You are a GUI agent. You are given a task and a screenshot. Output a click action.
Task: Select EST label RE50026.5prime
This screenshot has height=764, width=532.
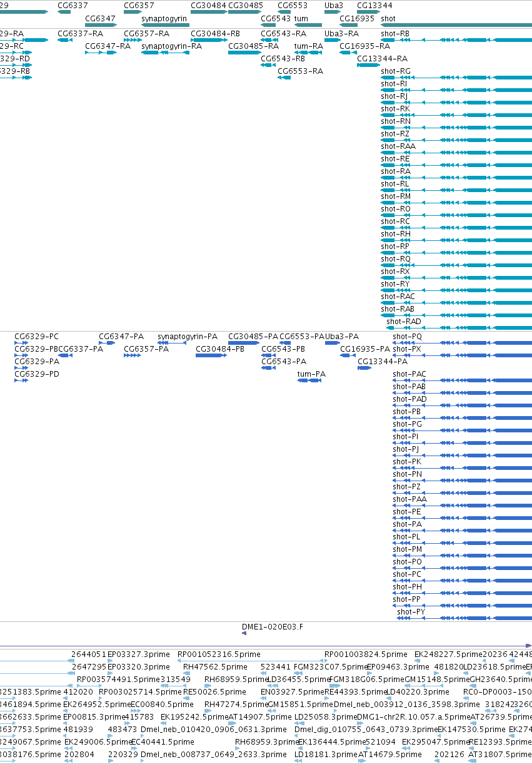tap(214, 692)
